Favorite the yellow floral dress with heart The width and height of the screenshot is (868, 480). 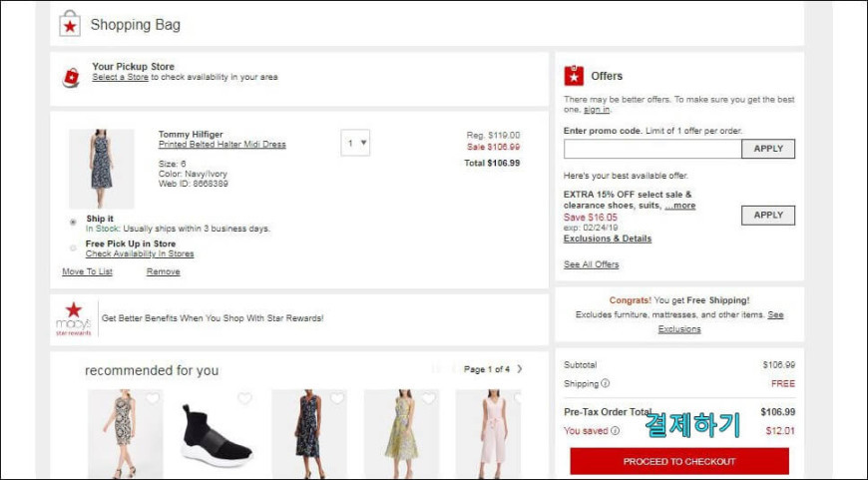[428, 398]
